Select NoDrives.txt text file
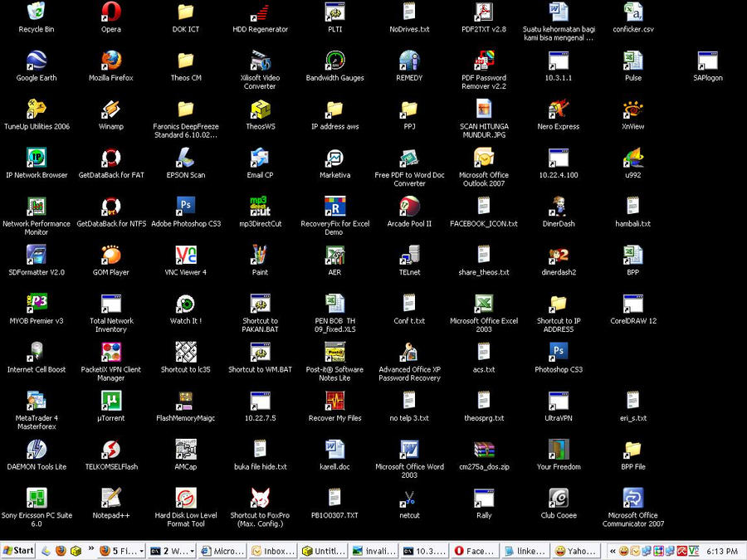The width and height of the screenshot is (747, 560). 409,12
